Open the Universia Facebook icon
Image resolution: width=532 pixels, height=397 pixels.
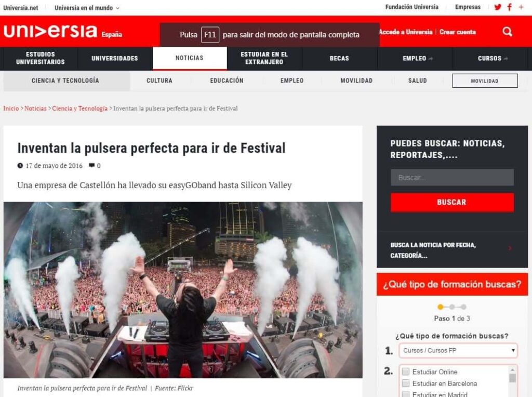pos(509,7)
